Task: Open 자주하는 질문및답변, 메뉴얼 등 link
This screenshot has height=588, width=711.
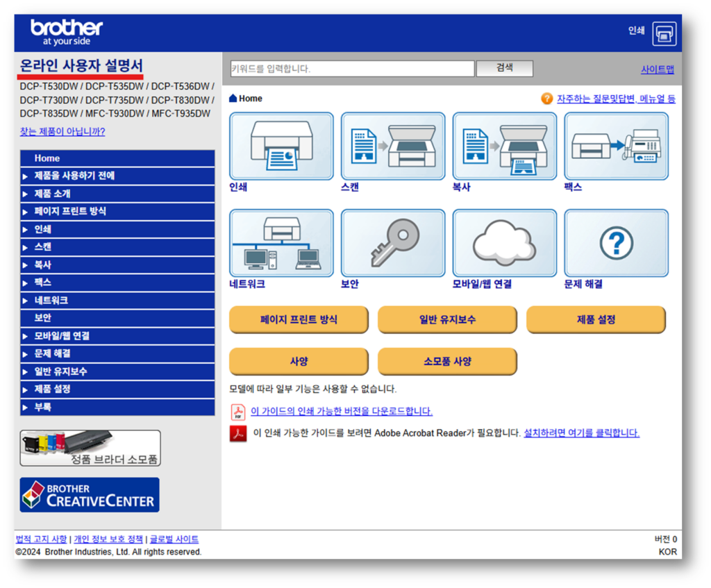Action: click(617, 99)
